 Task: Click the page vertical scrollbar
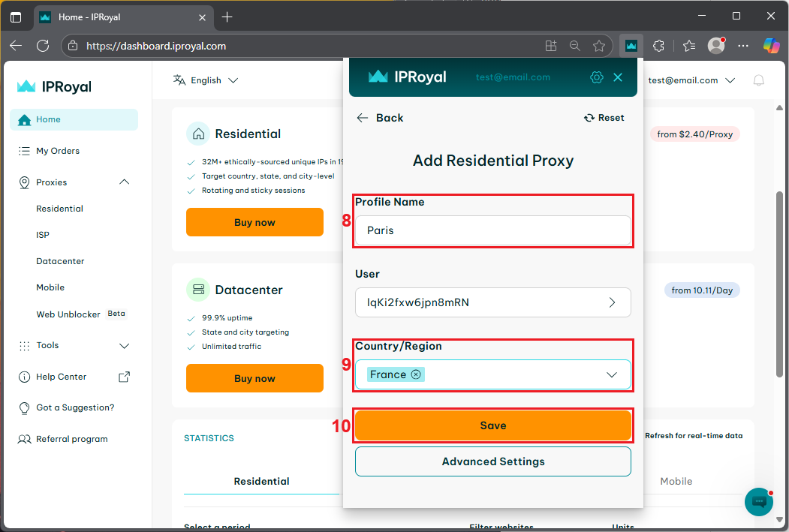[779, 284]
